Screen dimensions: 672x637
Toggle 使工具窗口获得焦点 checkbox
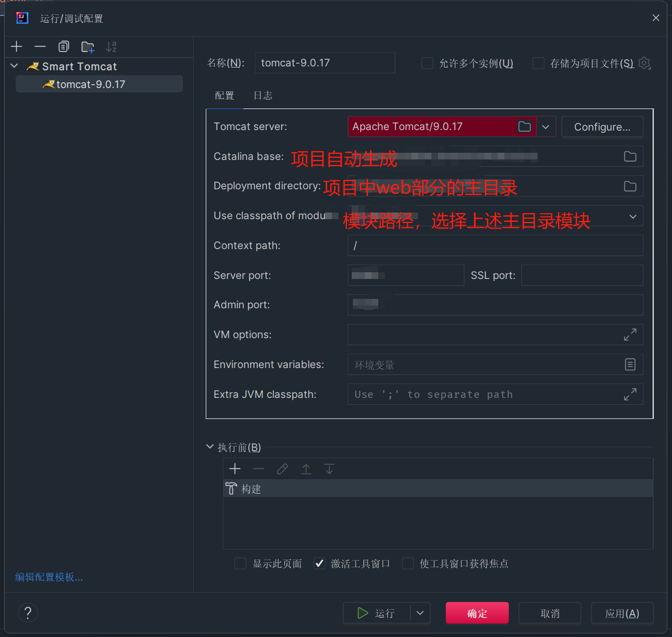408,563
